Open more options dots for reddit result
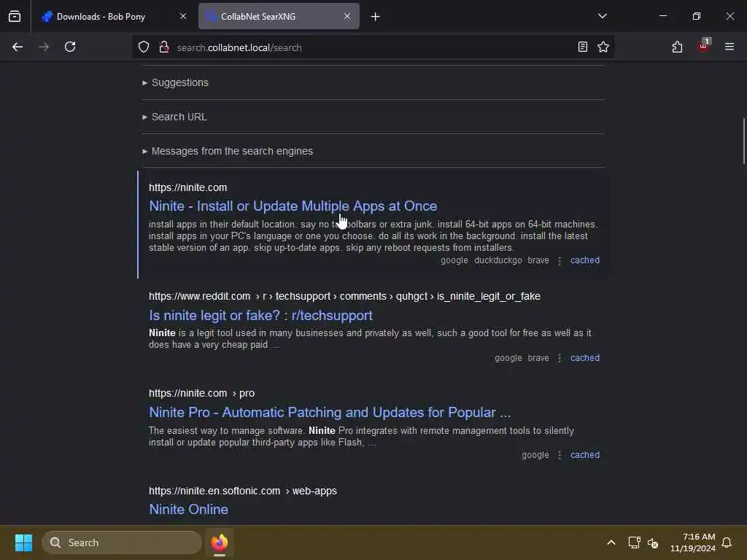The height and width of the screenshot is (560, 747). (x=560, y=358)
